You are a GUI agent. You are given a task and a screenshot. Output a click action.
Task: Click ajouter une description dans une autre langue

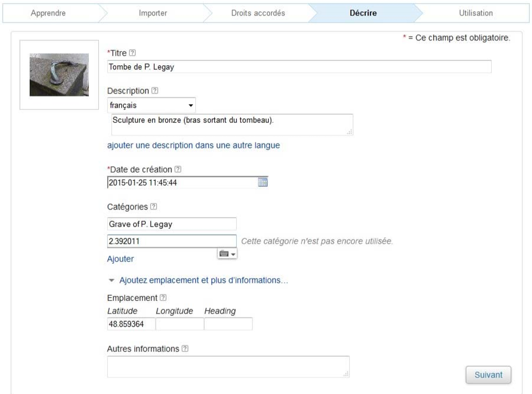point(193,145)
